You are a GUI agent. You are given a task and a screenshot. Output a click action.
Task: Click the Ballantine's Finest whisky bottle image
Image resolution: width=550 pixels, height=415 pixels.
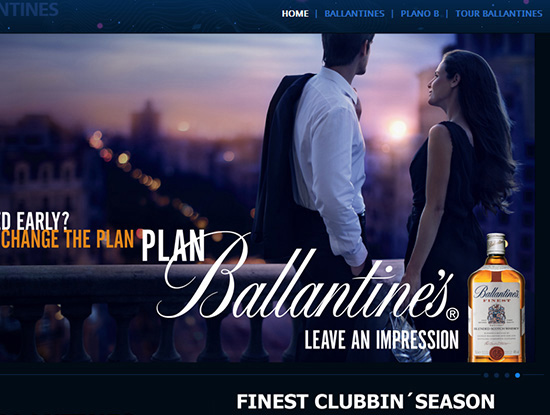496,297
